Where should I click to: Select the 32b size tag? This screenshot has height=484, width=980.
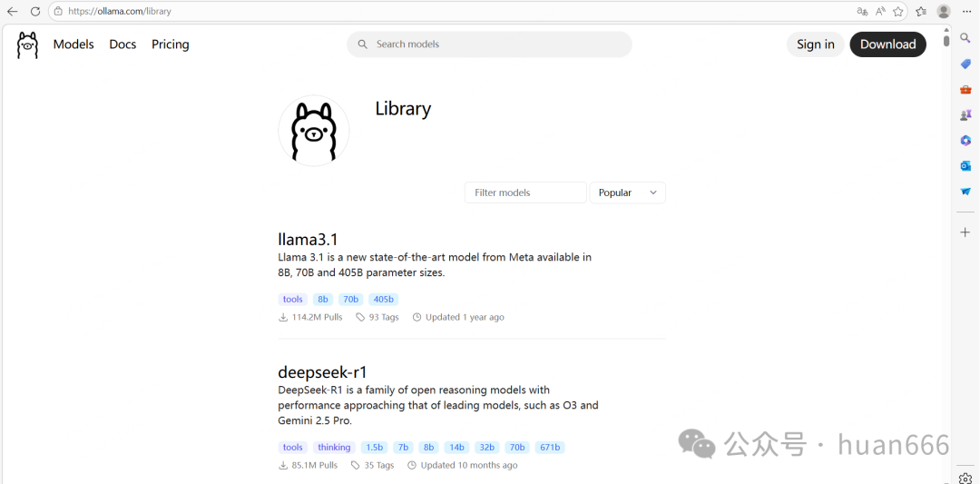point(487,448)
